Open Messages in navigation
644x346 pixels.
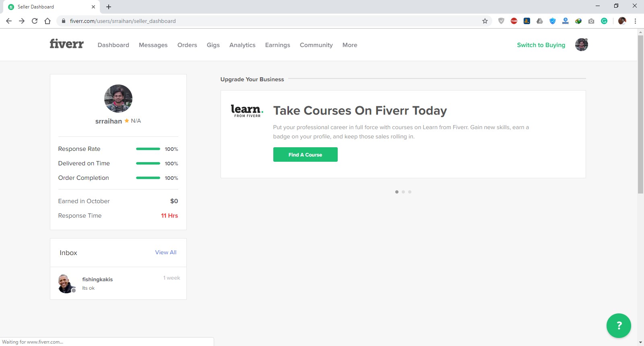(153, 45)
